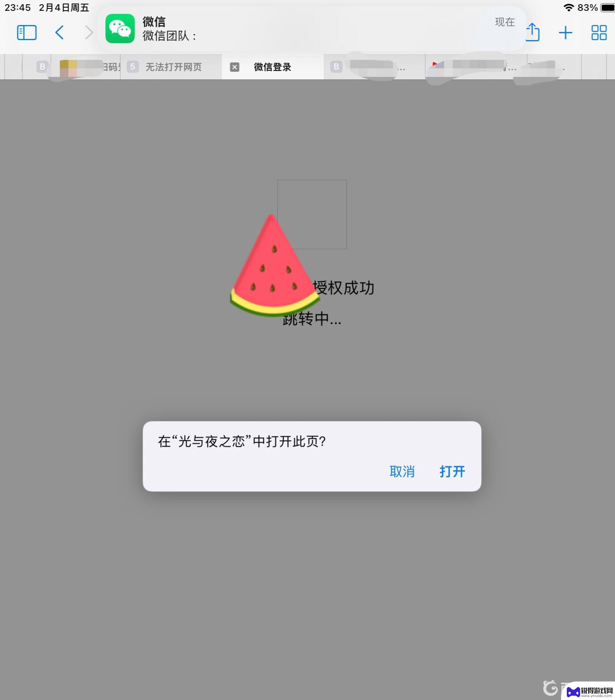Go back to the previous page
The image size is (615, 700).
click(59, 32)
